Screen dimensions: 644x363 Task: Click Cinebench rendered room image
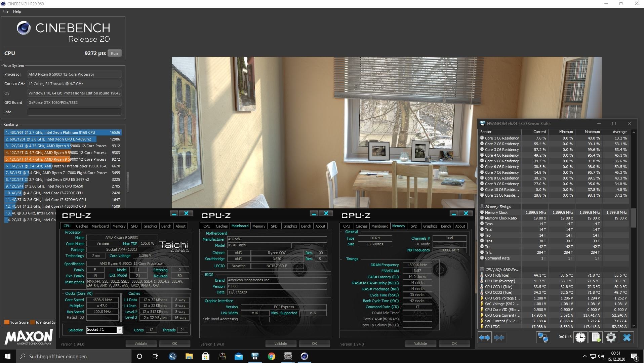387,132
